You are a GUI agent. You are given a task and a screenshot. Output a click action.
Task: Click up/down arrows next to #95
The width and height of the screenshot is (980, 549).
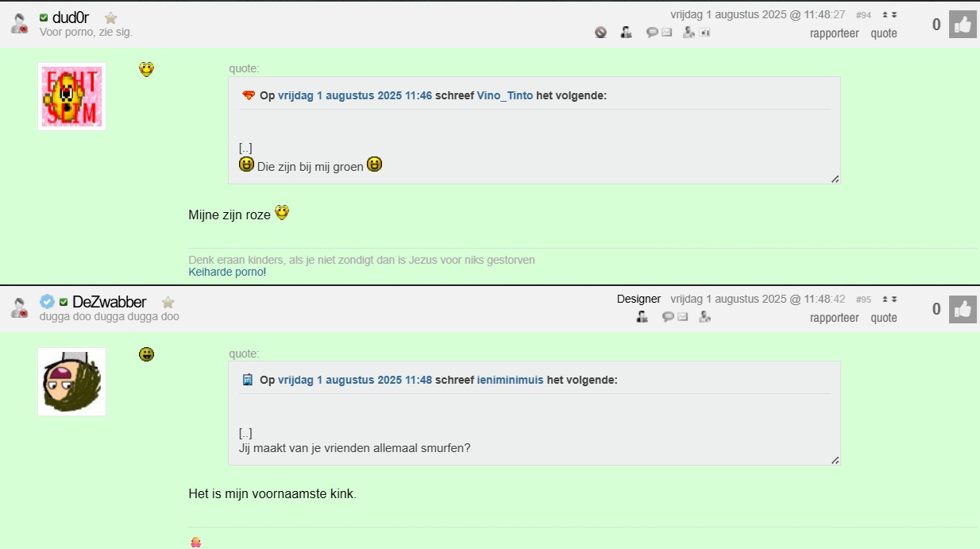coord(890,299)
